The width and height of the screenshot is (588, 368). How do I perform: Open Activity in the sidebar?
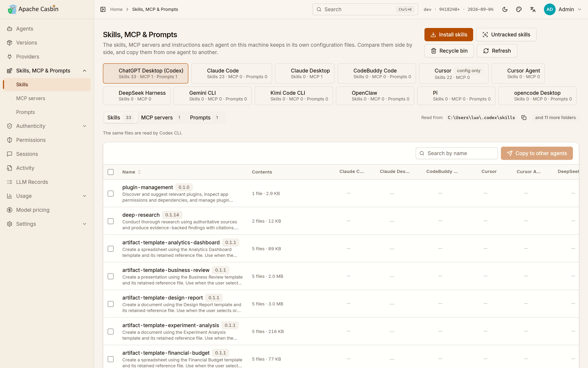point(47,168)
